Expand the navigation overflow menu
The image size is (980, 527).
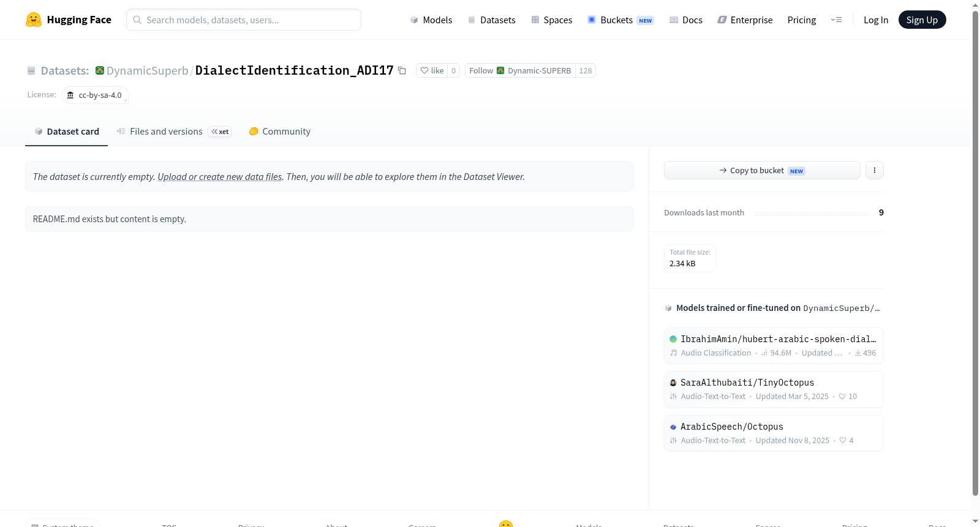pos(836,20)
